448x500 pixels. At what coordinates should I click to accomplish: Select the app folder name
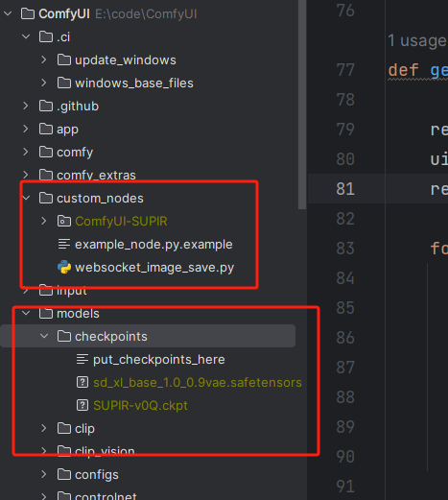67,130
